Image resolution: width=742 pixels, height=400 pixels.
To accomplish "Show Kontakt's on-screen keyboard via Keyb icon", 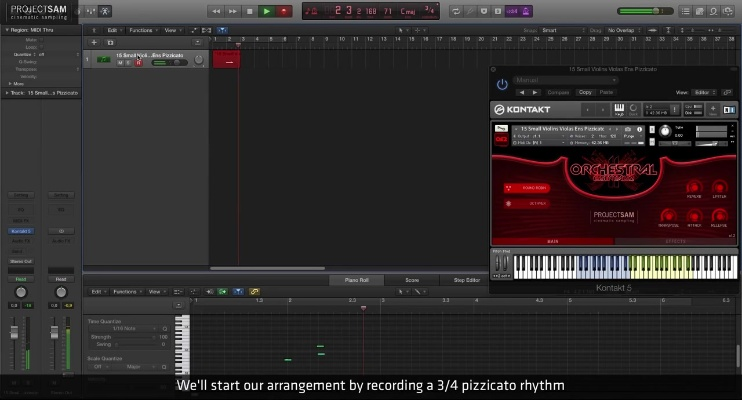I will click(x=619, y=108).
